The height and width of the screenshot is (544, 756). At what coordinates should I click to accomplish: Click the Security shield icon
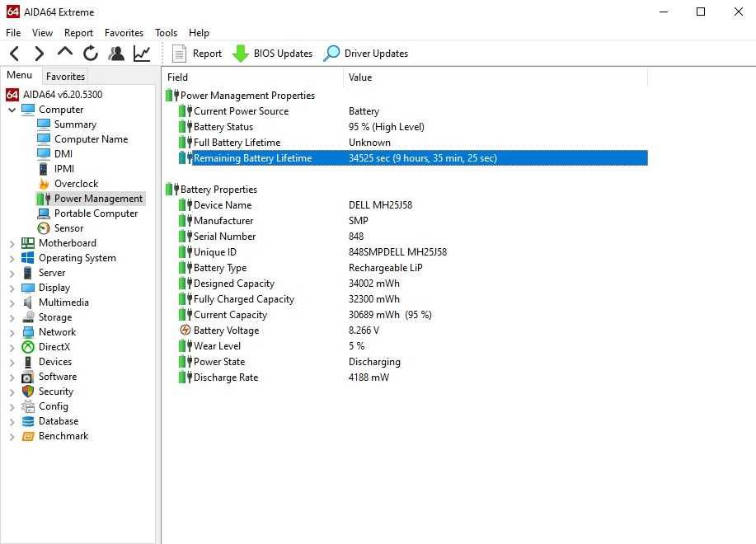pos(28,392)
